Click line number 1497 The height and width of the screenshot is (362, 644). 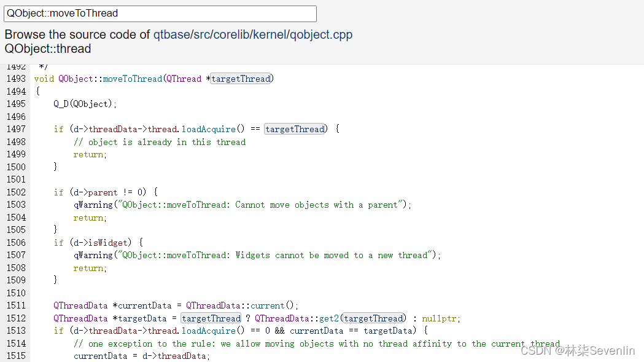[x=16, y=129]
